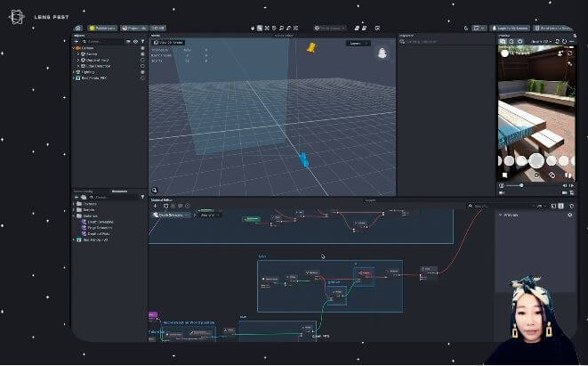Click the magnifier icon at the scene's bottom-left corner

tap(154, 191)
